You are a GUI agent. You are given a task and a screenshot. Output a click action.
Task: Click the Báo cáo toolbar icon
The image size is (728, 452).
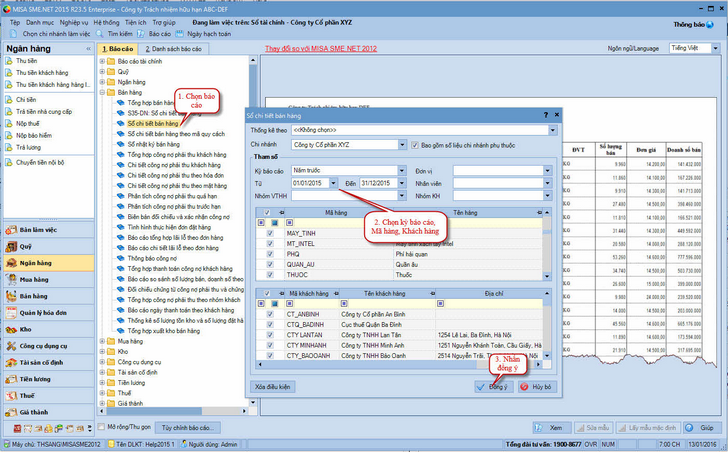click(141, 34)
